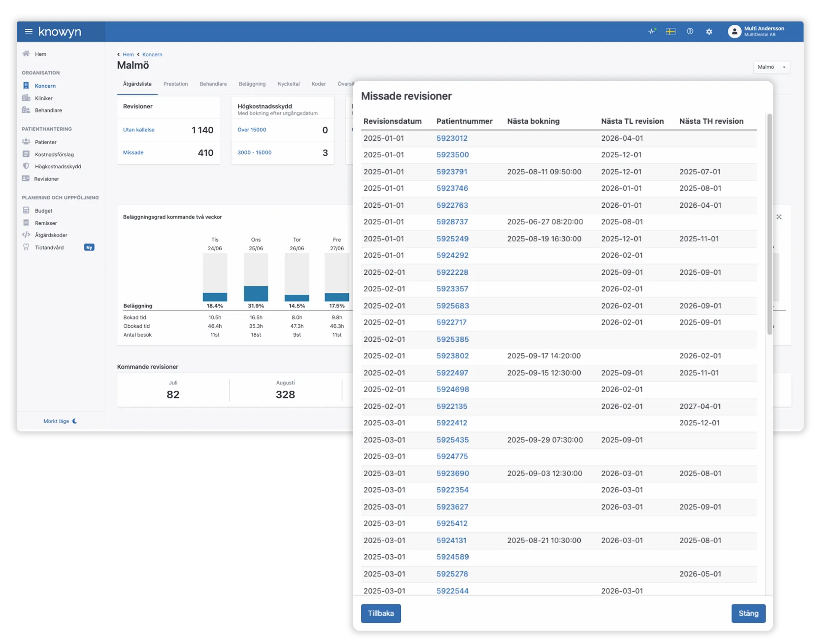Open patient number 5923012 link
This screenshot has height=644, width=824.
pos(452,138)
